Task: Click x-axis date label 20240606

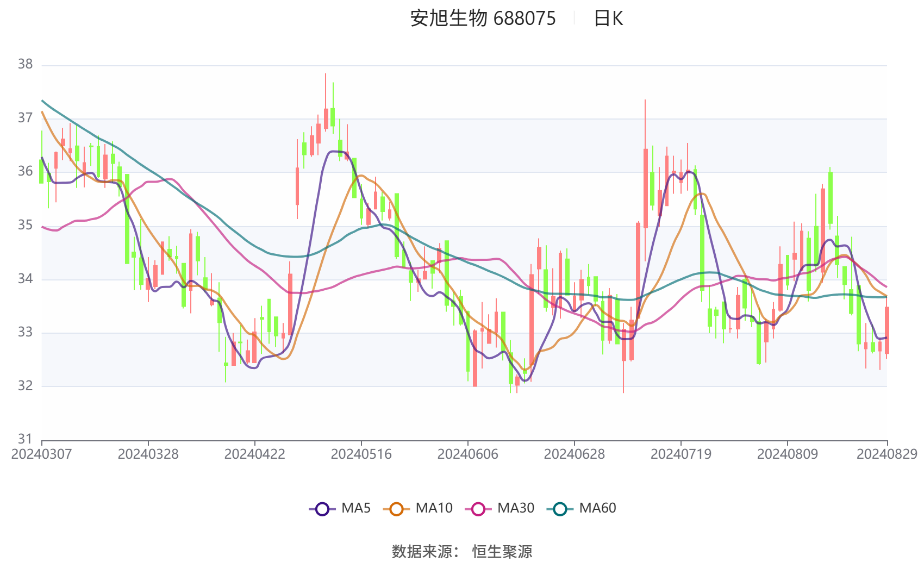Action: (x=468, y=454)
